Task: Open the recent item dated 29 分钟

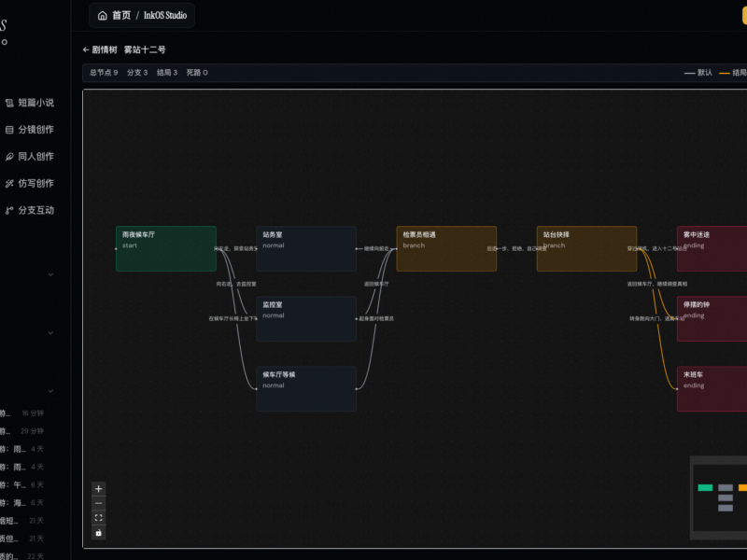Action: tap(22, 431)
